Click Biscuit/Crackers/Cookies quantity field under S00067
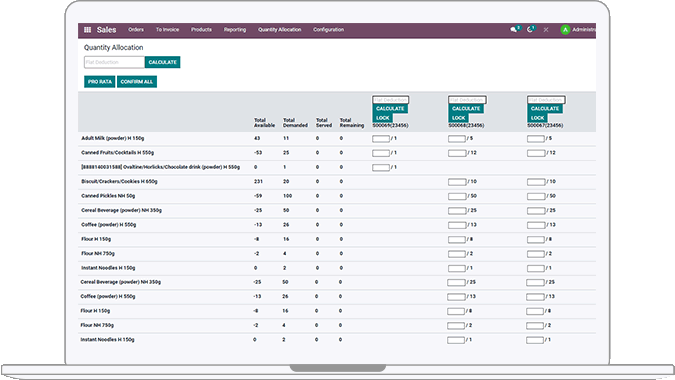The image size is (675, 380). [x=536, y=182]
